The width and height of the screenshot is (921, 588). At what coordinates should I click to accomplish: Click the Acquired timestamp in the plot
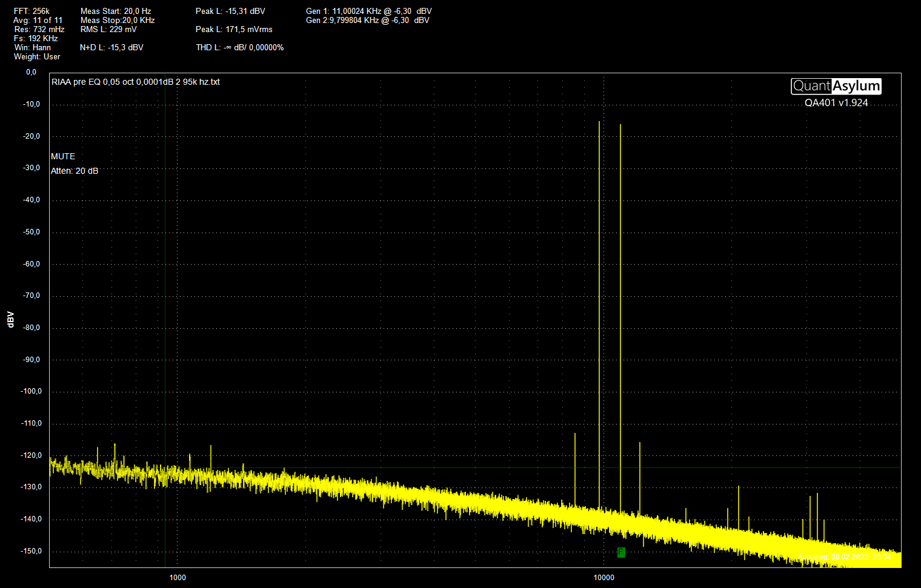click(844, 557)
